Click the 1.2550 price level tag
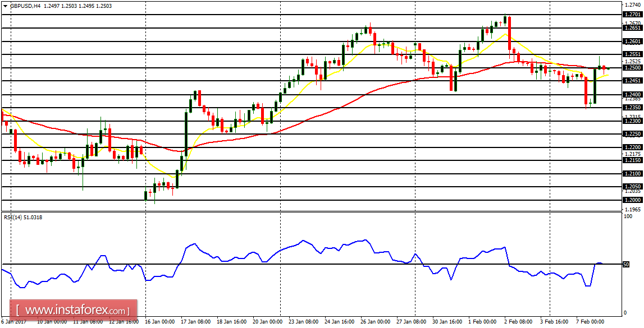The image size is (644, 328). click(633, 53)
